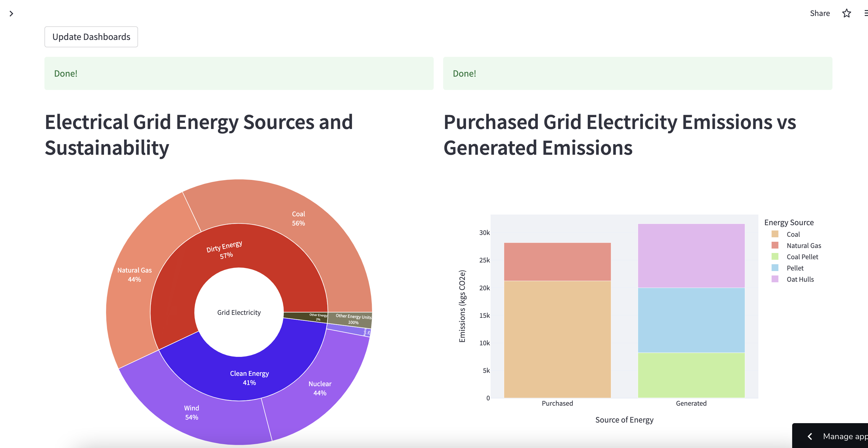Hide Coal Pellet series via legend
The image size is (868, 448).
(x=802, y=257)
